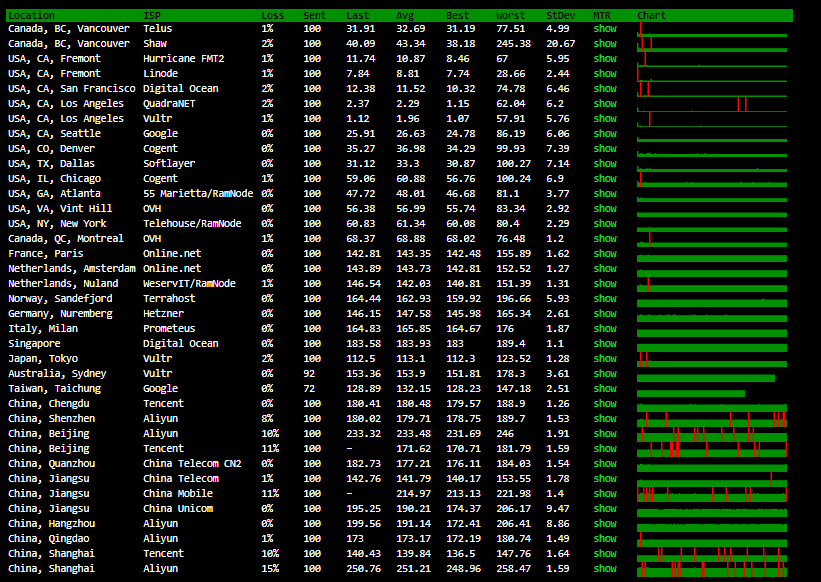Open show link for Aliyun Shenzhen
Image resolution: width=821 pixels, height=582 pixels.
click(605, 419)
